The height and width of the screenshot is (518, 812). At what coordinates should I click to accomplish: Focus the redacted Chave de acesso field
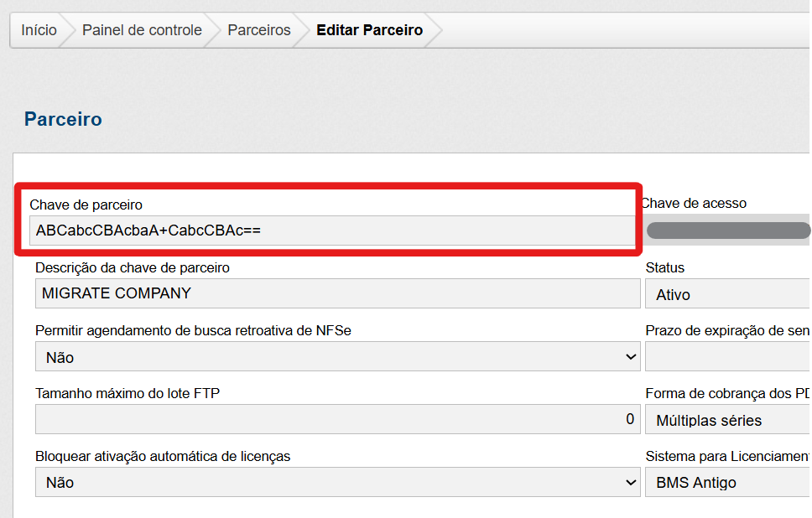tap(726, 231)
